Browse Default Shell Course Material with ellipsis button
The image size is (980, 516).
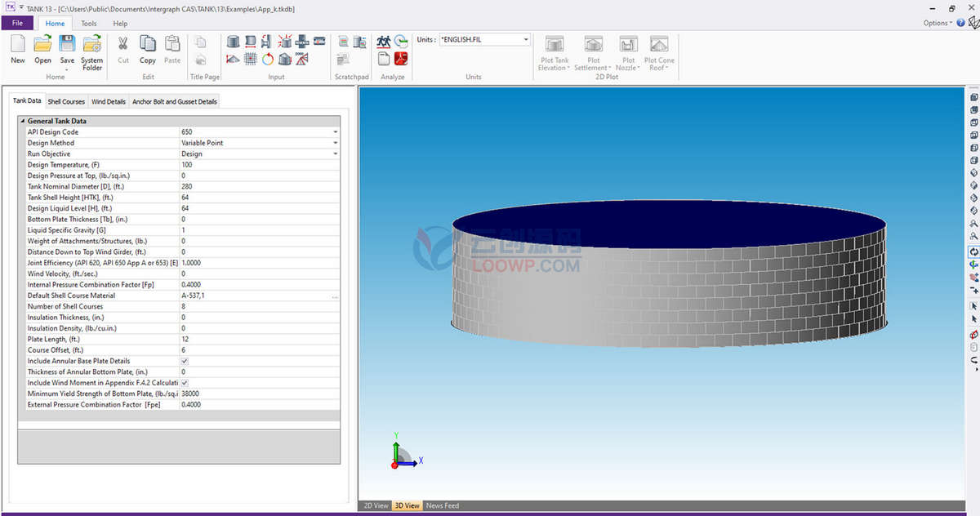click(335, 296)
